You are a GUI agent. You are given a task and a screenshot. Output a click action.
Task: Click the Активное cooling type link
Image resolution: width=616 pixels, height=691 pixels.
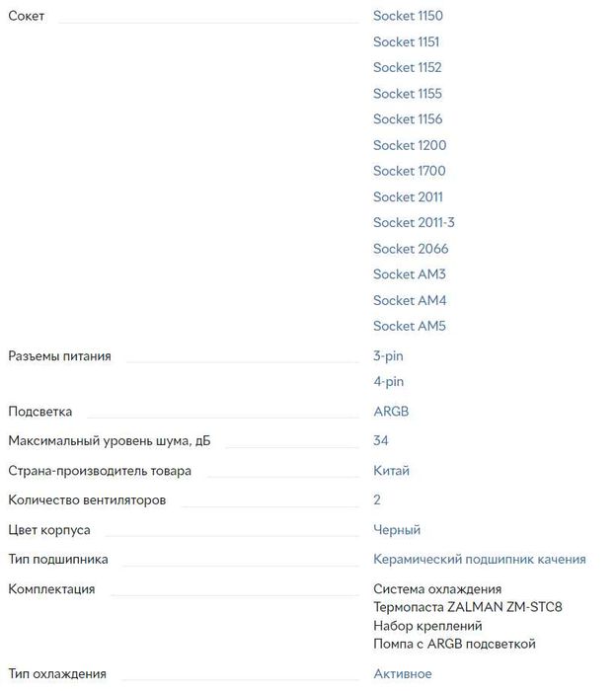(403, 673)
